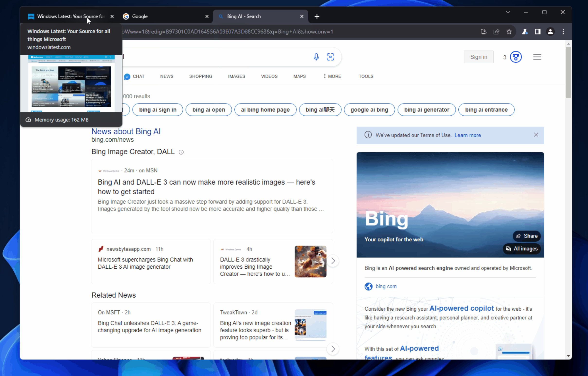Toggle the browser side panel icon
This screenshot has width=588, height=376.
point(537,32)
